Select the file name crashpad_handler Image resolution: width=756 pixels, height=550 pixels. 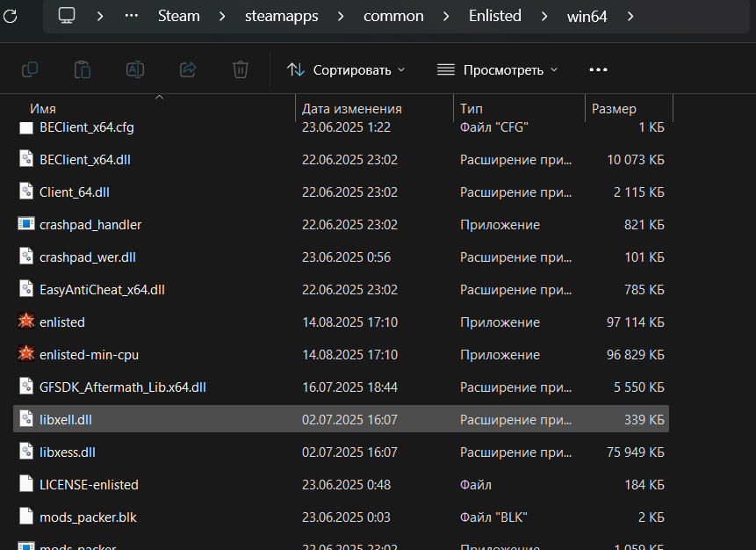point(90,225)
